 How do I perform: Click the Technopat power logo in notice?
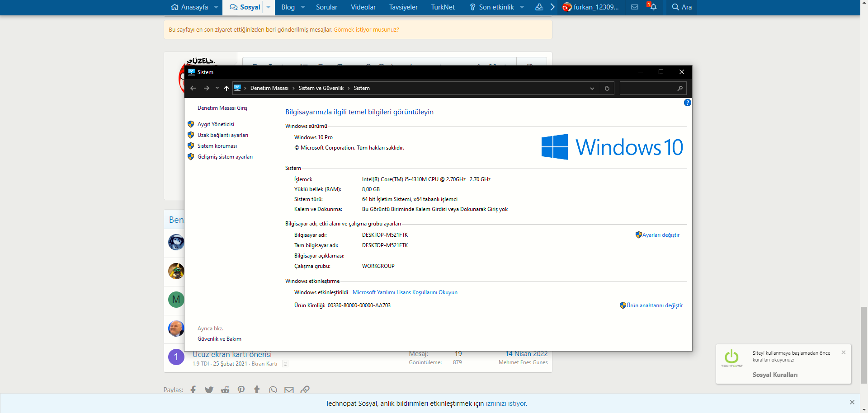point(731,357)
